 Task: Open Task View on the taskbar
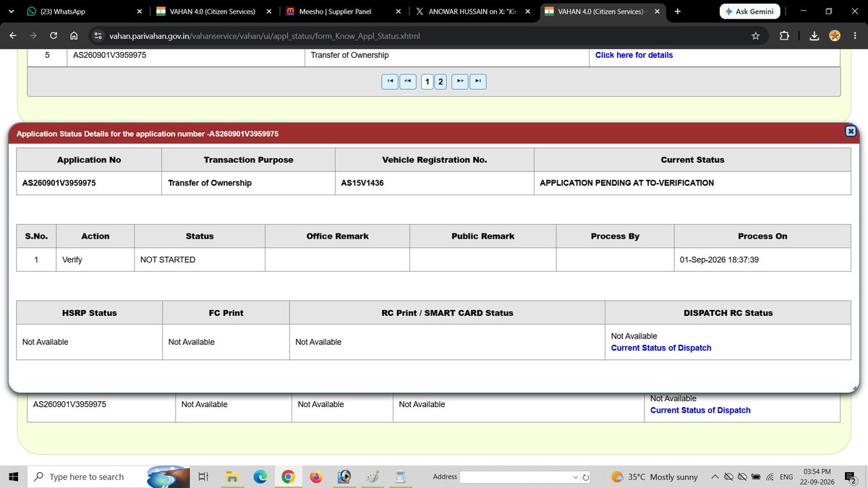203,476
